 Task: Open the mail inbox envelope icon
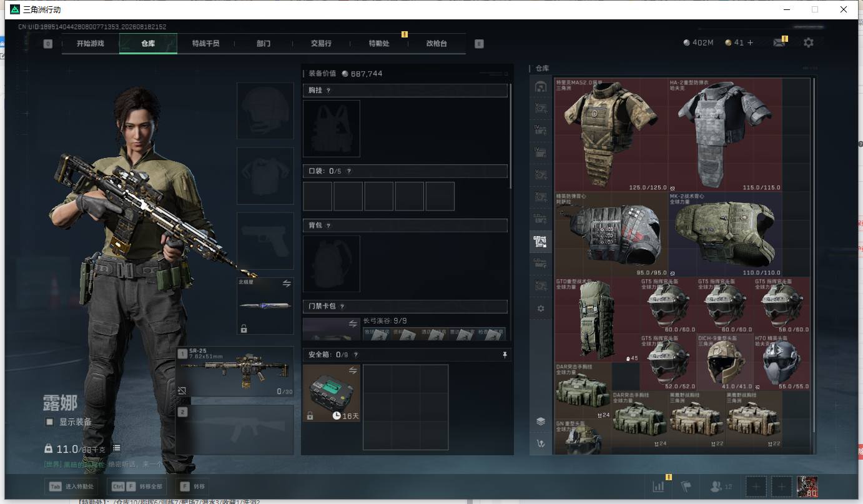[779, 42]
